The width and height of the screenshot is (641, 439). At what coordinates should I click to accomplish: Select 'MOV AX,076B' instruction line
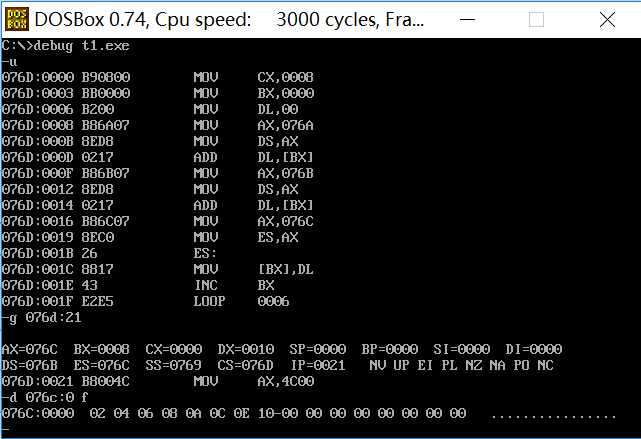coord(158,173)
